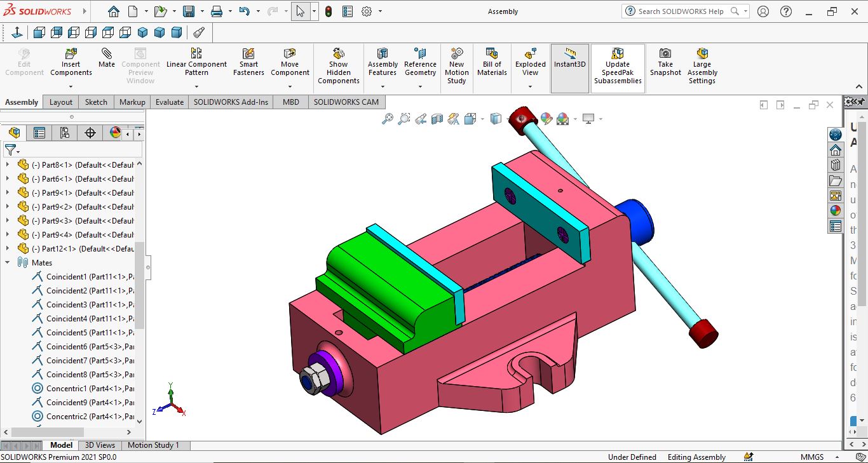Open the Section View tool
This screenshot has width=868, height=463.
(437, 119)
